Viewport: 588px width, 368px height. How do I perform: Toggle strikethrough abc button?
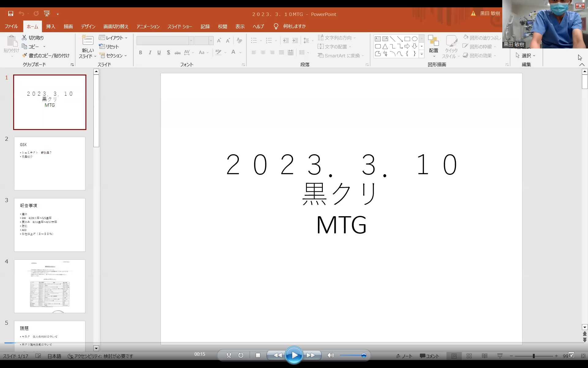[x=177, y=53]
